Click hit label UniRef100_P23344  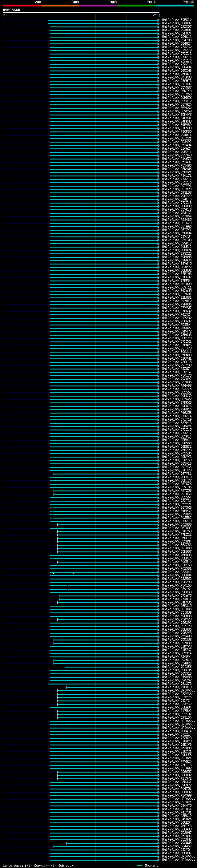[x=177, y=572]
